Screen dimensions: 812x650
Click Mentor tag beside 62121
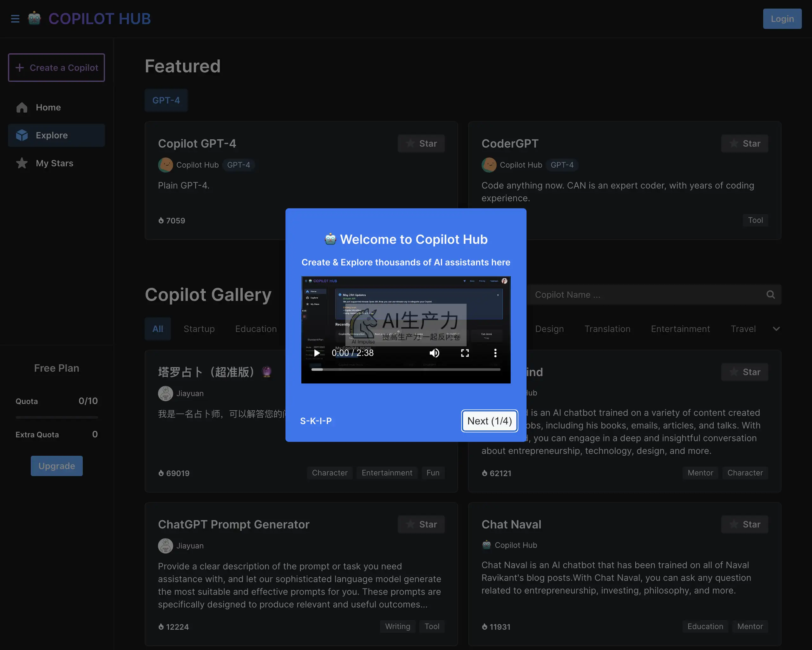700,473
